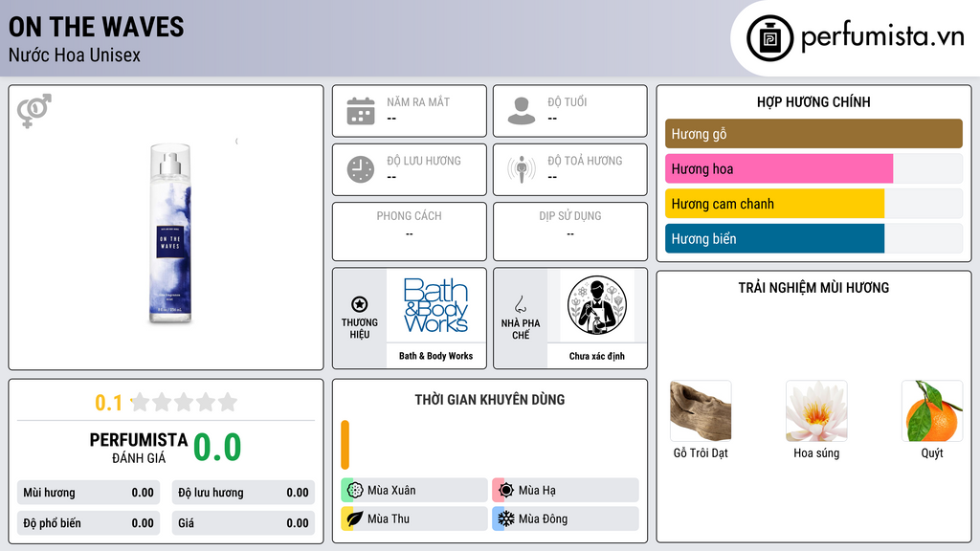Click the spring flower icon for Mùa Xuân

(x=355, y=491)
